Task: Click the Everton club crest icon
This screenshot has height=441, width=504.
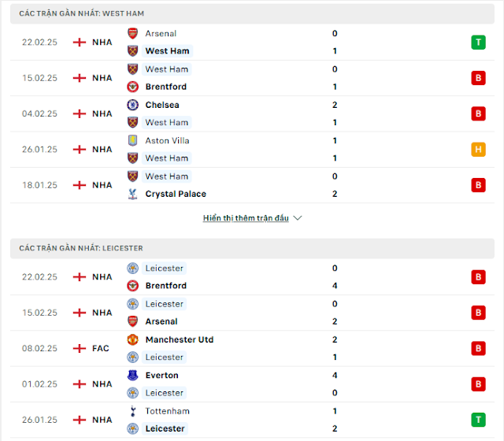Action: [x=132, y=375]
